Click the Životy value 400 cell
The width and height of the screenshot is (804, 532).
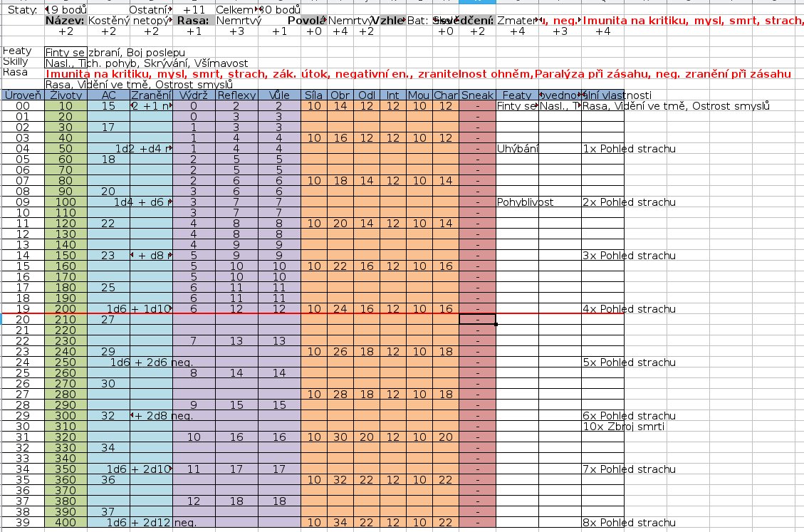[x=66, y=523]
